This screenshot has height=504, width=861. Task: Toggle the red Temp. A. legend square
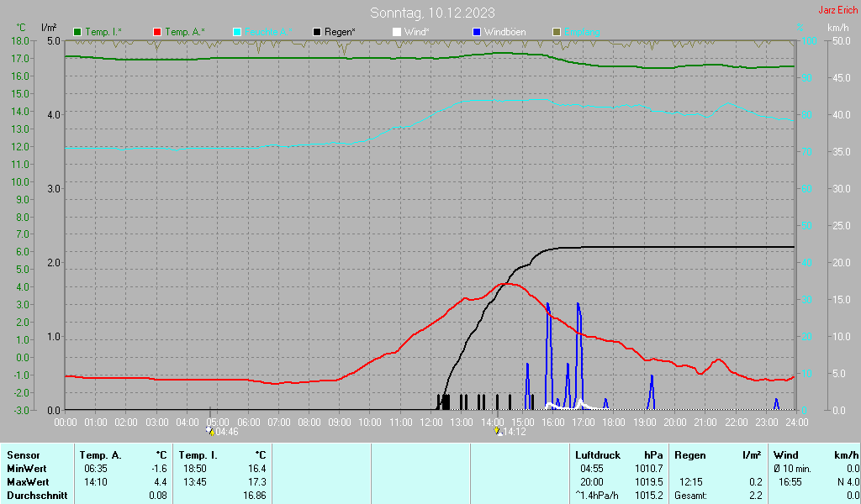(157, 32)
